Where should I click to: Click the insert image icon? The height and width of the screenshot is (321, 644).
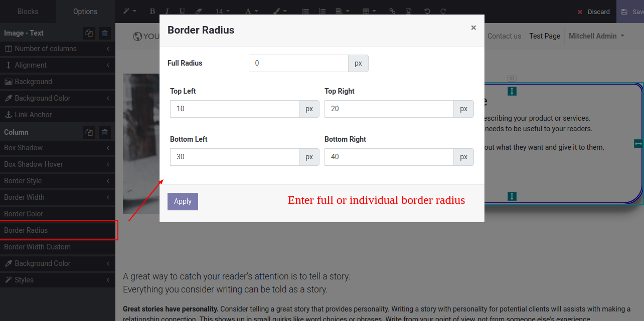tap(408, 11)
